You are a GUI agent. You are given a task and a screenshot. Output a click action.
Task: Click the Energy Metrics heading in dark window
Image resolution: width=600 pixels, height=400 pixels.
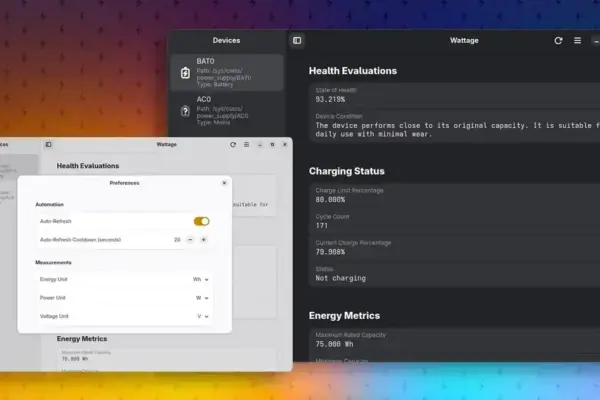click(344, 316)
